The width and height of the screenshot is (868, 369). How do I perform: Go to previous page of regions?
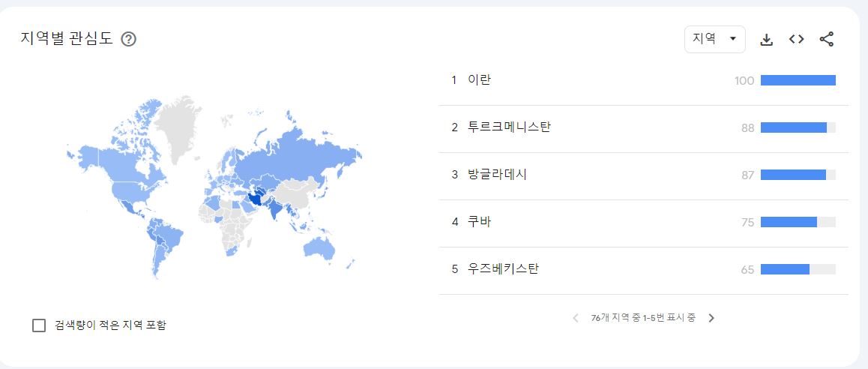pos(576,318)
